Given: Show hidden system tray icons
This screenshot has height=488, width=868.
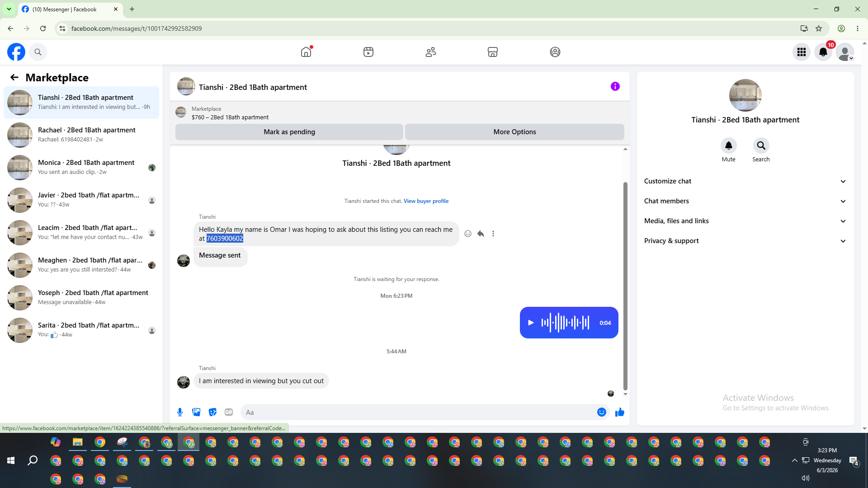Looking at the screenshot, I should pos(794,460).
